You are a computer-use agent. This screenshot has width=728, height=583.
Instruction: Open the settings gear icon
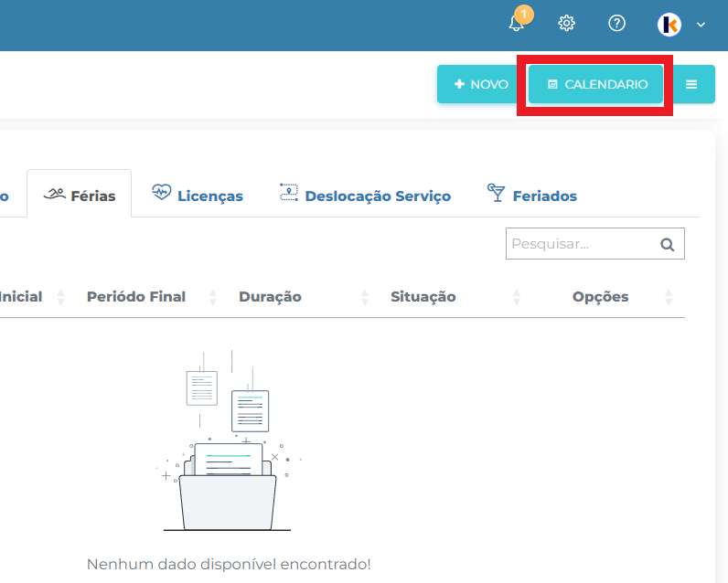pos(567,24)
